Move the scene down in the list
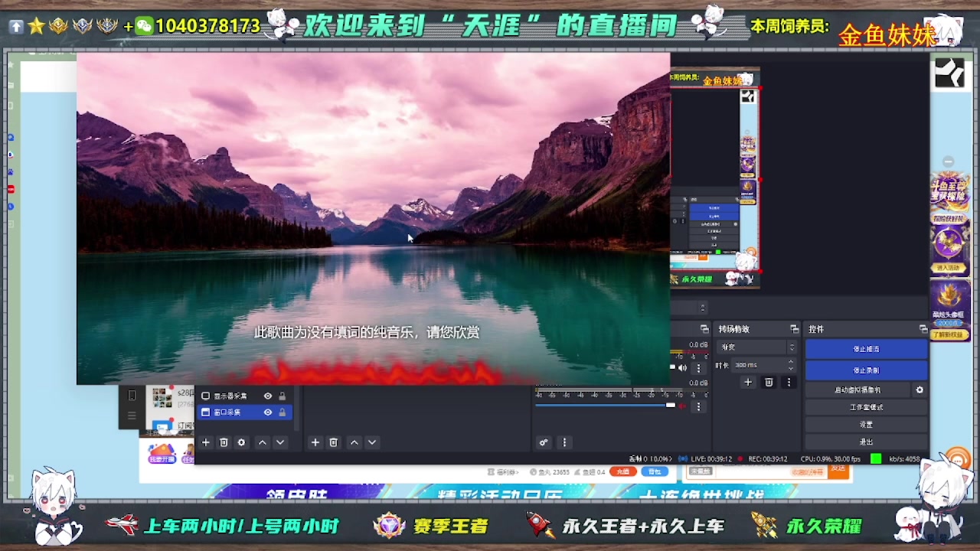Screen dimensions: 980x551 (372, 442)
